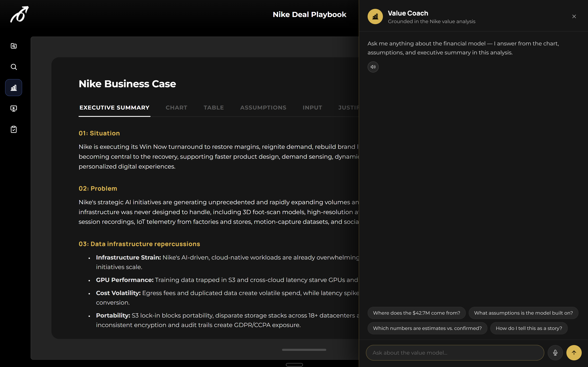Screen dimensions: 588x367
Task: Ask 'What assumptions is the model built on?'
Action: 523,313
